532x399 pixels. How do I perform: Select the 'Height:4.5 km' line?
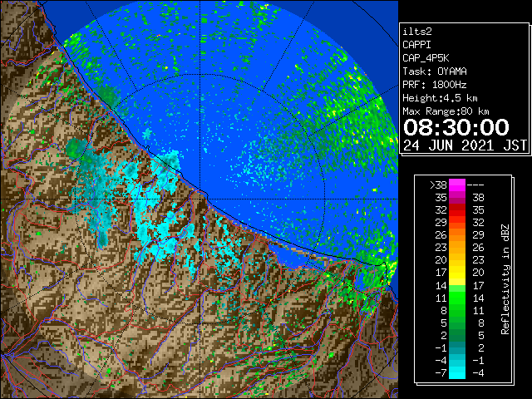tap(440, 98)
